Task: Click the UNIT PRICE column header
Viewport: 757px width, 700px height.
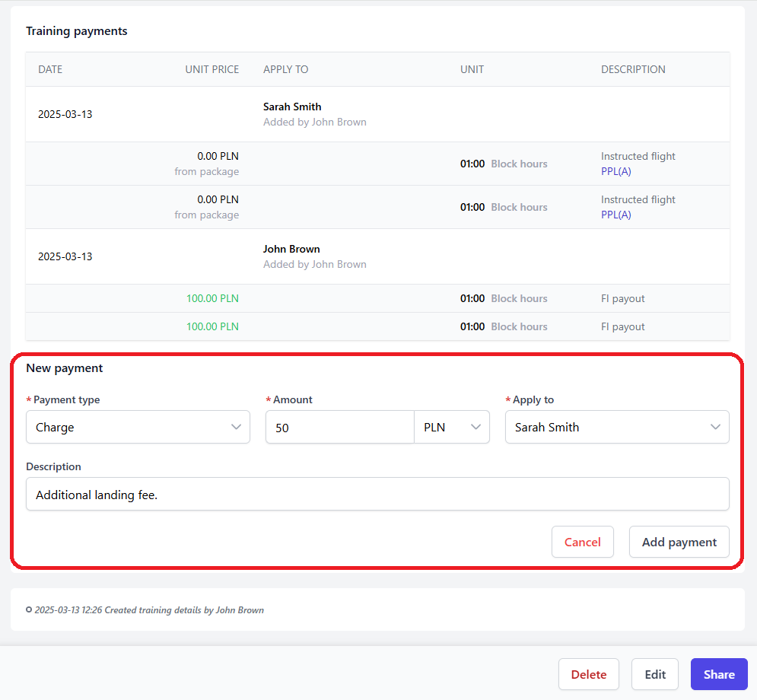Action: pyautogui.click(x=212, y=69)
